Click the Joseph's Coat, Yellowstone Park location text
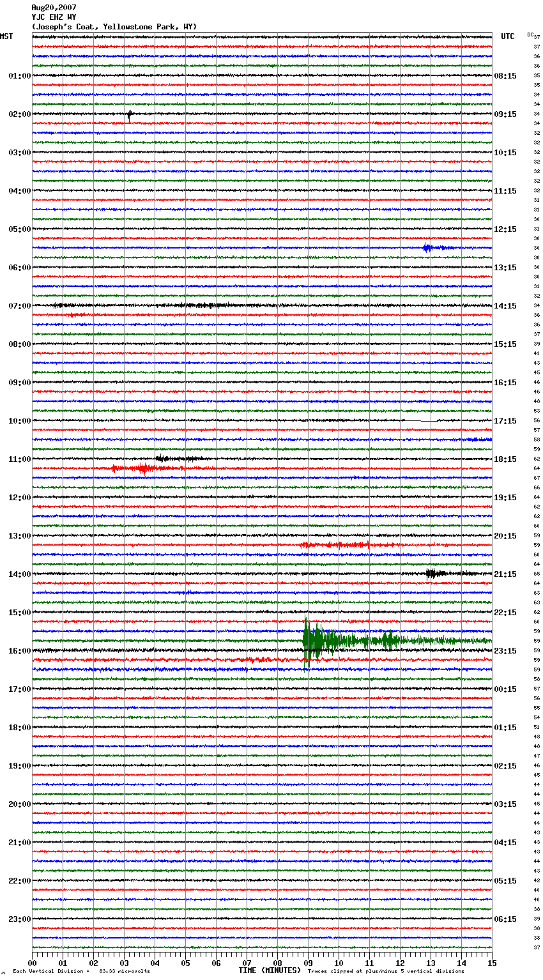 click(114, 27)
